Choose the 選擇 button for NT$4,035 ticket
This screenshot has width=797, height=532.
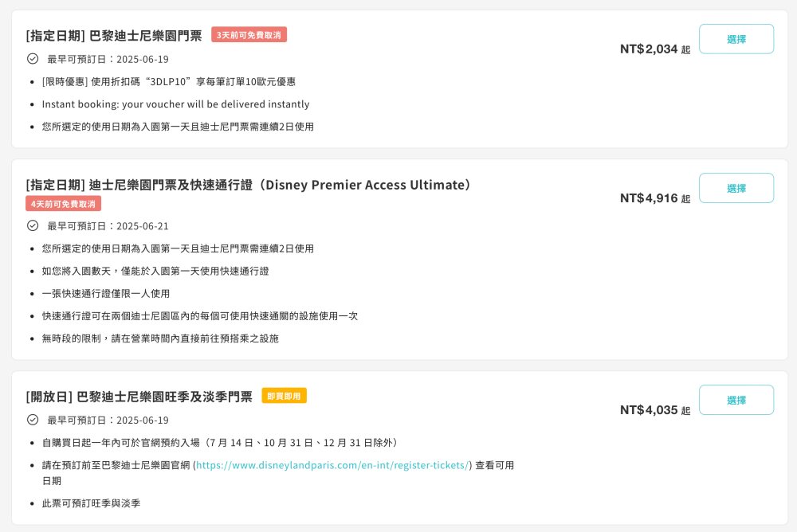(x=736, y=400)
